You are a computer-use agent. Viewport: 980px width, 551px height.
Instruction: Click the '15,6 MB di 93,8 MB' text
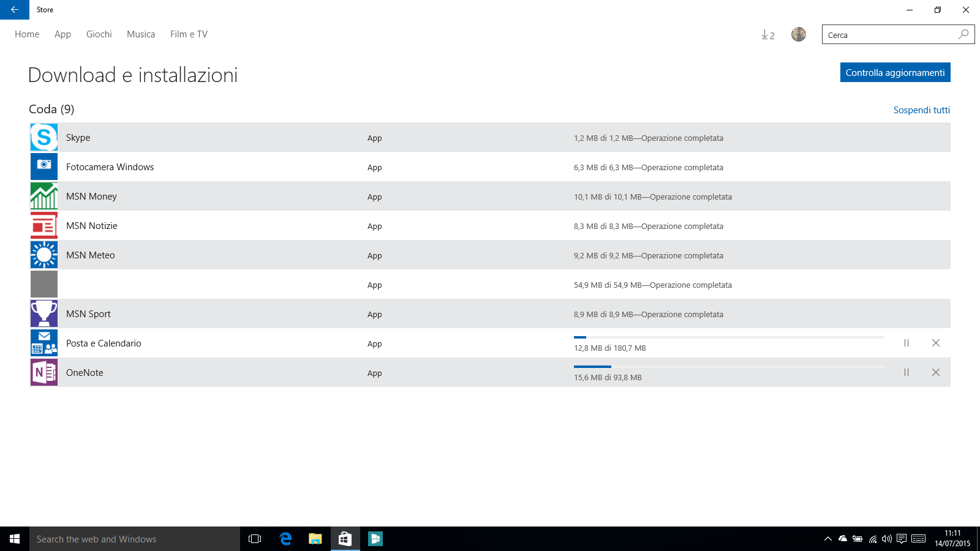[x=608, y=378]
